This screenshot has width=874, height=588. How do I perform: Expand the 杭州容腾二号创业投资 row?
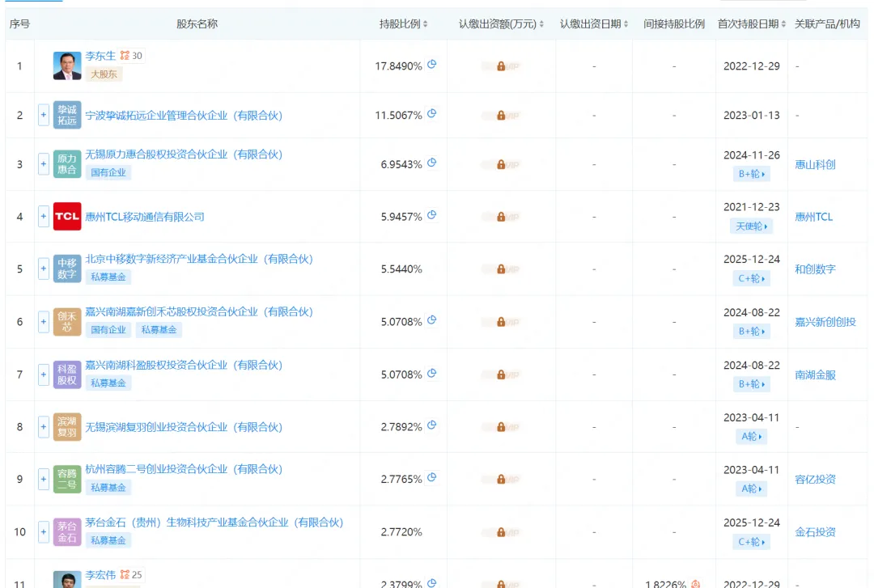coord(44,479)
